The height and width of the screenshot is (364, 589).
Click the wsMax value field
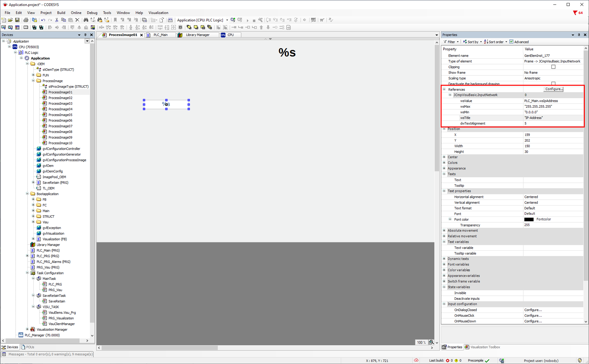coord(552,106)
